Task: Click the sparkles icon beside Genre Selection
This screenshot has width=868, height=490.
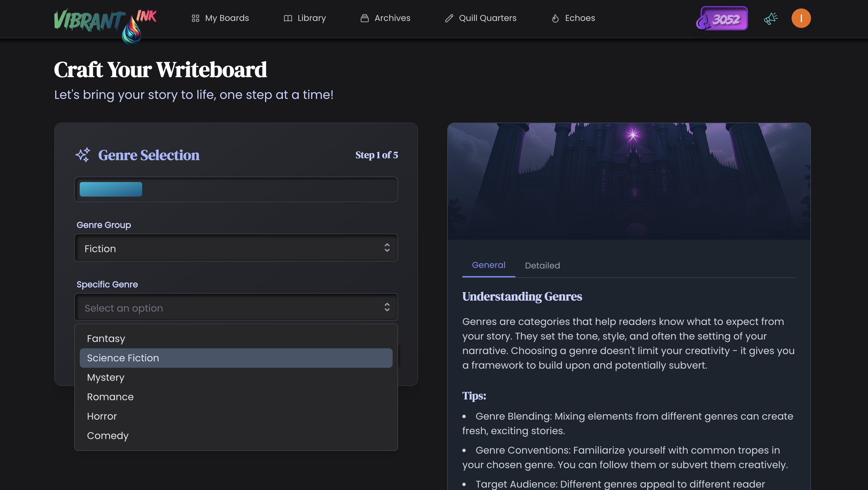Action: pyautogui.click(x=83, y=155)
